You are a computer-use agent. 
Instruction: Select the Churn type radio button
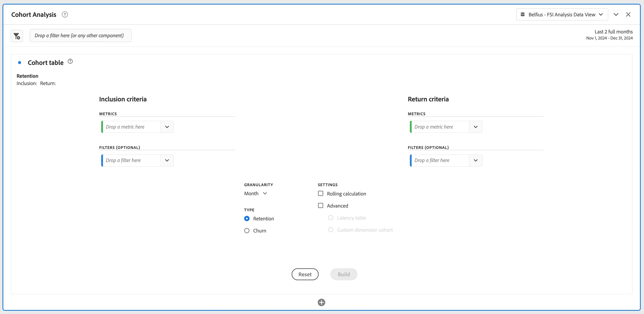tap(247, 230)
